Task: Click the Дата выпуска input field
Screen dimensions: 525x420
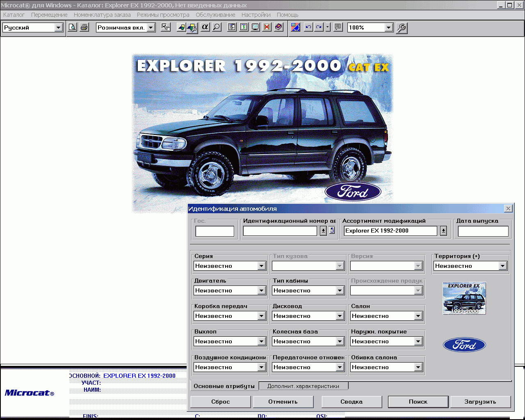Action: 483,231
